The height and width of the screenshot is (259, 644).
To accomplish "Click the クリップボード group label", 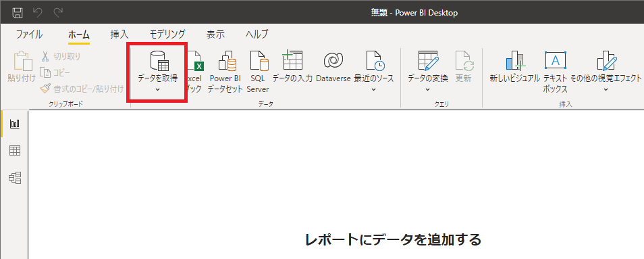I will pos(65,104).
